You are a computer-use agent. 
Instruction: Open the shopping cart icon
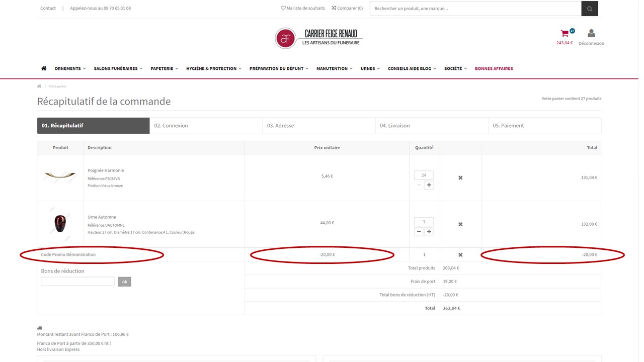pyautogui.click(x=565, y=34)
